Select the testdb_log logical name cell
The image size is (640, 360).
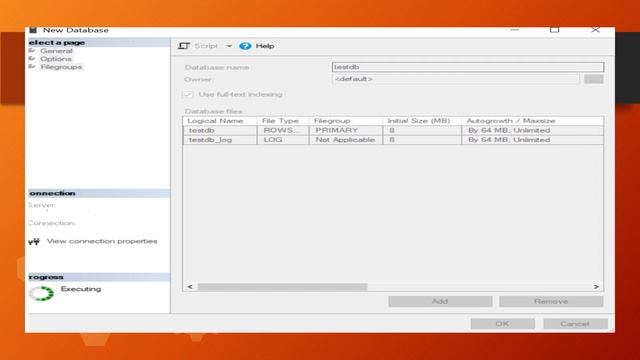(x=220, y=140)
